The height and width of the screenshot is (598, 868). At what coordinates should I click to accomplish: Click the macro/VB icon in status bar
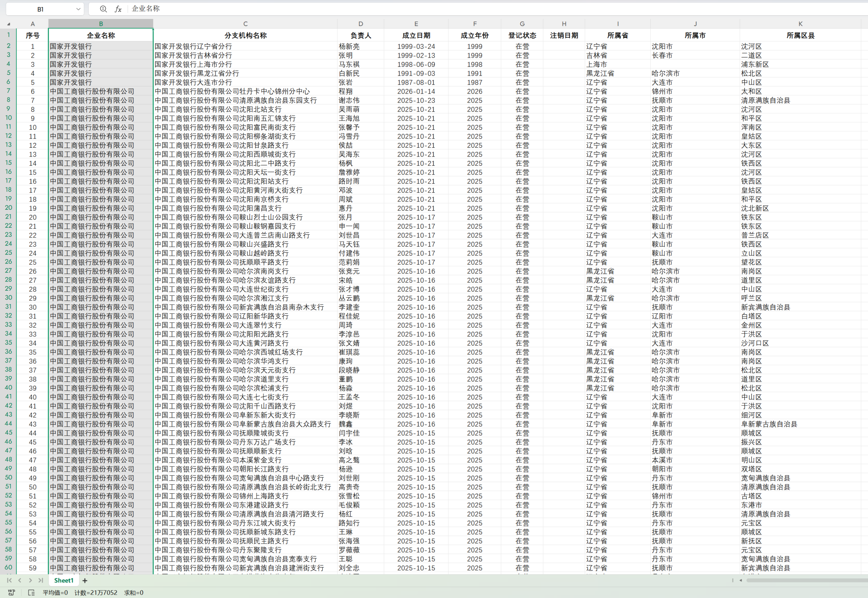tap(12, 592)
